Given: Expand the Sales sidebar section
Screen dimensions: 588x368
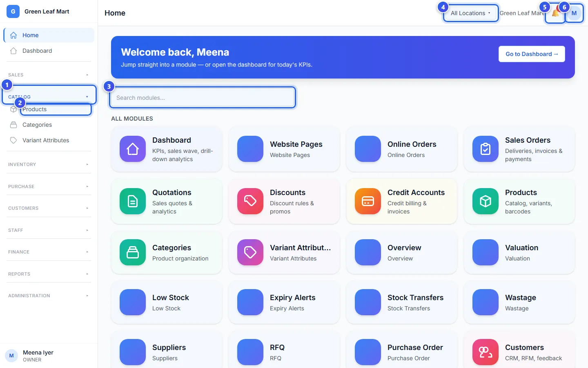Looking at the screenshot, I should (x=49, y=75).
